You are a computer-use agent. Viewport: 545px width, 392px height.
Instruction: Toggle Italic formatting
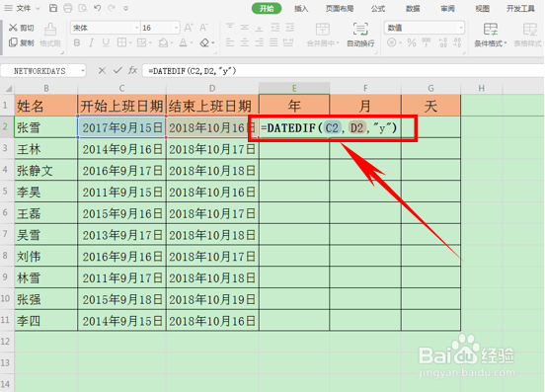pos(91,42)
